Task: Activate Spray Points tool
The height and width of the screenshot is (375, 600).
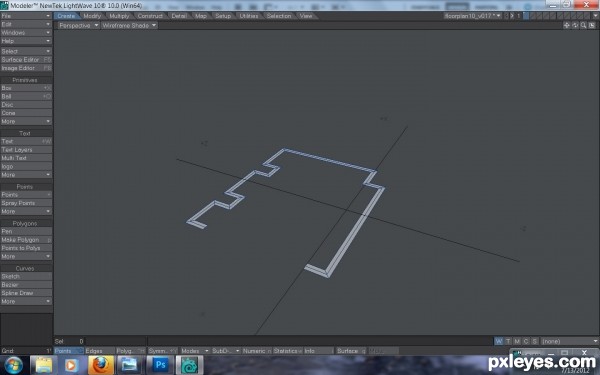Action: (26, 203)
